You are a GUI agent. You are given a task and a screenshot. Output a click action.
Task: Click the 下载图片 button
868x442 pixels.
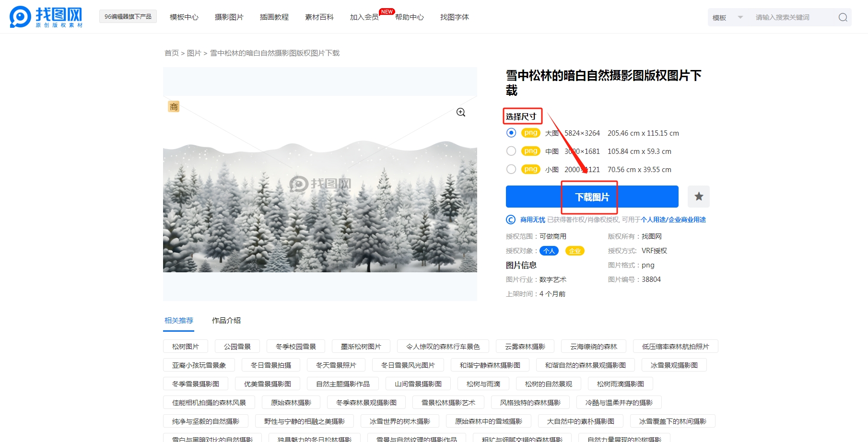tap(592, 197)
